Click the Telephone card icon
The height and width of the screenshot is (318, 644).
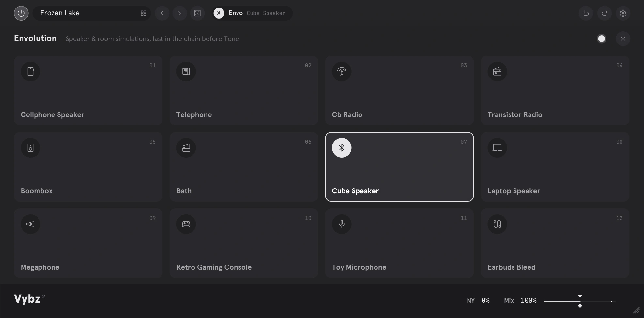coord(186,71)
